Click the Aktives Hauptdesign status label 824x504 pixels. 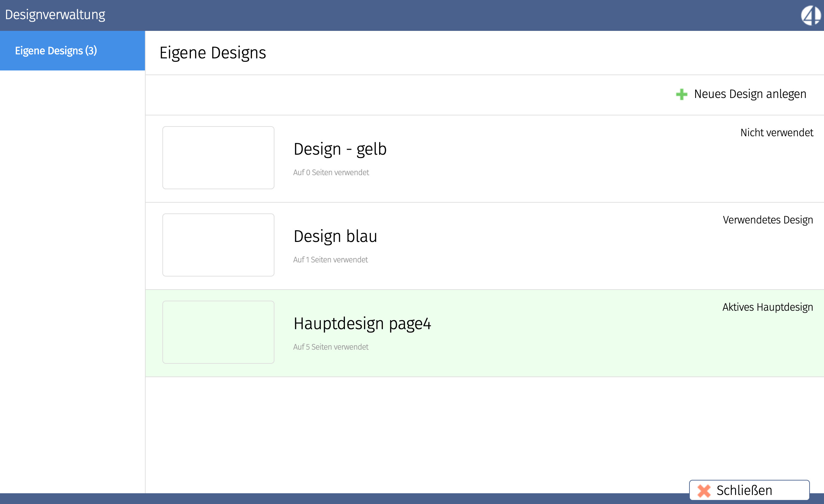(767, 307)
